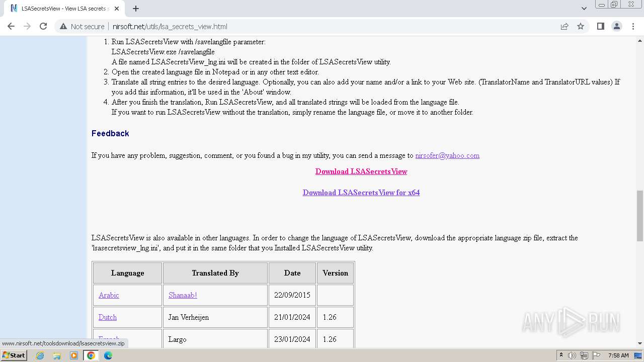Open Chrome's three-dot menu
Image resolution: width=644 pixels, height=362 pixels.
633,27
